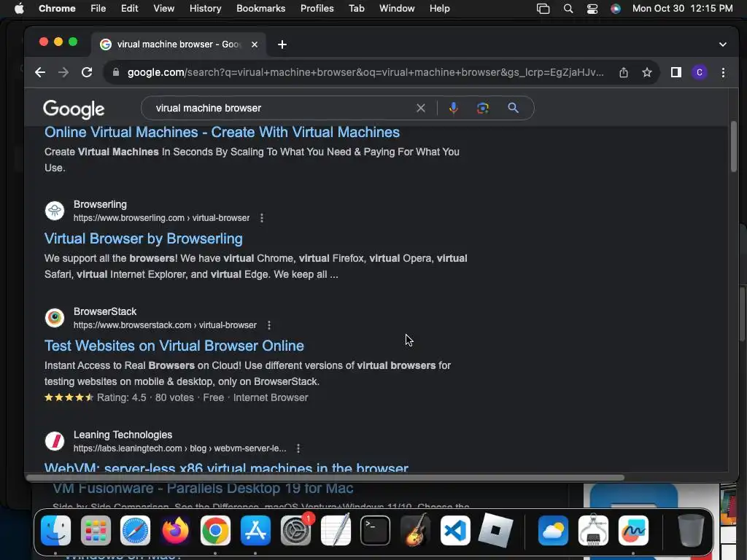
Task: Open the Bookmarks menu
Action: coord(260,9)
